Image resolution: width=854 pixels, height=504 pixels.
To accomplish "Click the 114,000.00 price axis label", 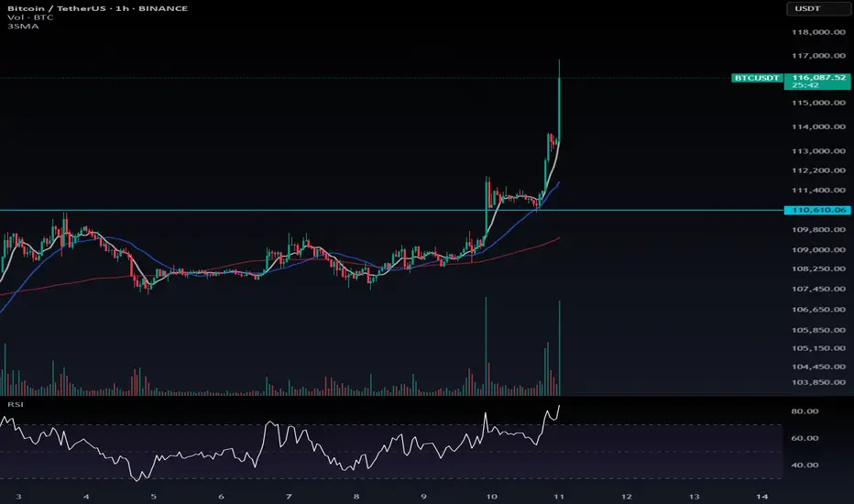I will [818, 127].
